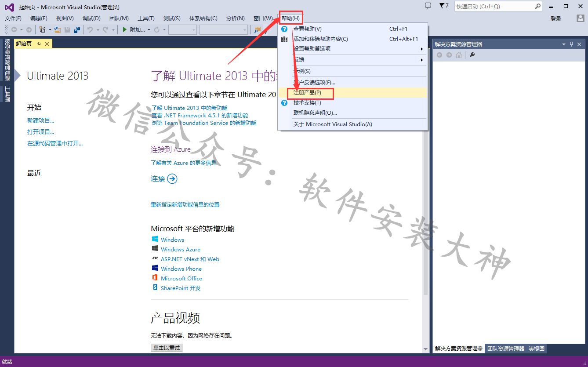588x367 pixels.
Task: Click the 打开项目... link
Action: (41, 132)
